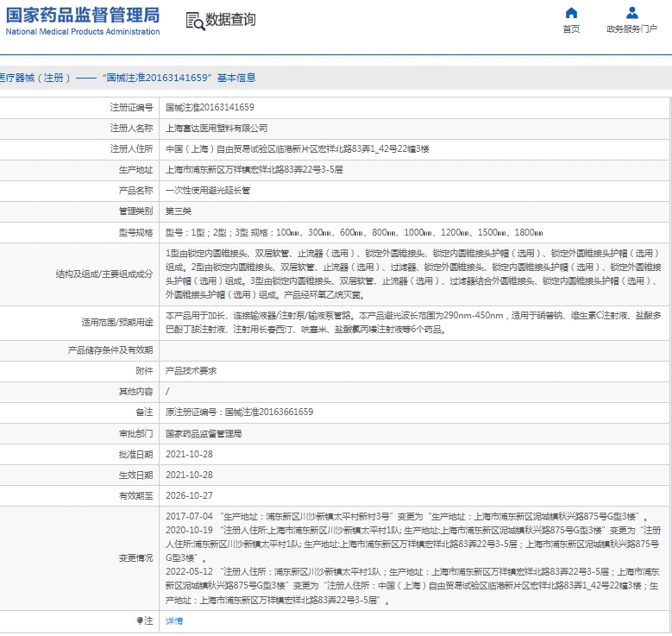The width and height of the screenshot is (672, 636).
Task: Open the 详情 link at the bottom
Action: click(174, 620)
